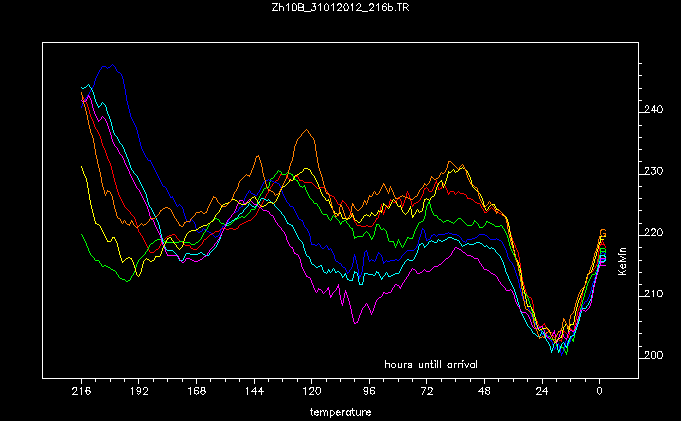Click the x-axis label 72
Image resolution: width=681 pixels, height=421 pixels.
tap(427, 391)
